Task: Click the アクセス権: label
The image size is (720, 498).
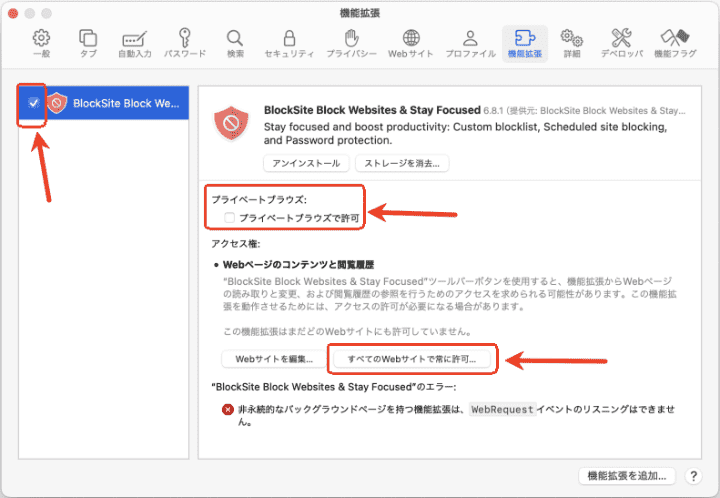Action: tap(236, 244)
